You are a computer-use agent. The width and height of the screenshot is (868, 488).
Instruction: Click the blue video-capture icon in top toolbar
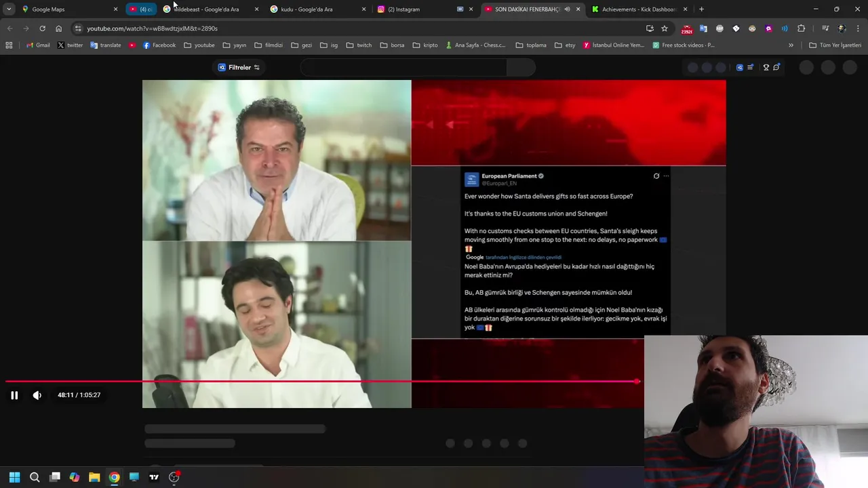point(740,67)
